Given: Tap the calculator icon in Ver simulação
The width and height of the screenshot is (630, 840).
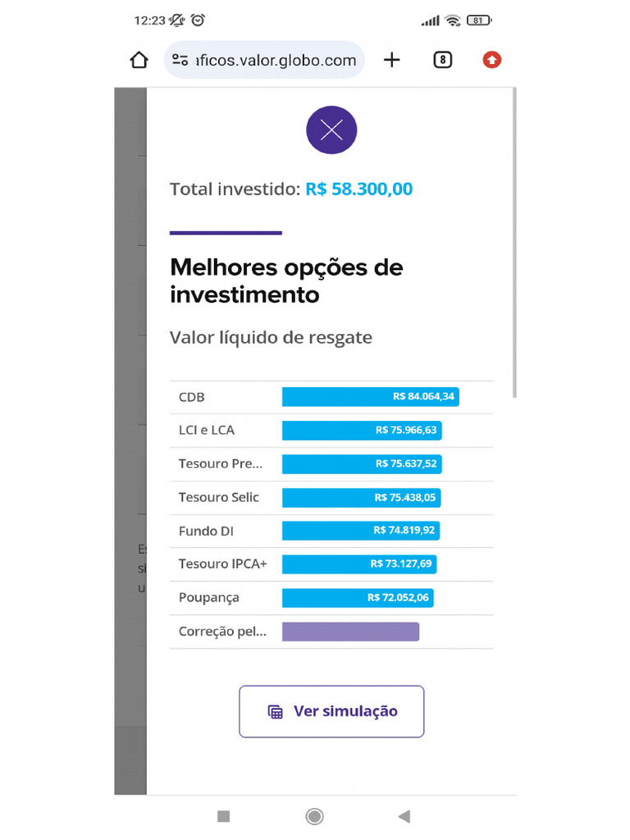Looking at the screenshot, I should (x=276, y=712).
